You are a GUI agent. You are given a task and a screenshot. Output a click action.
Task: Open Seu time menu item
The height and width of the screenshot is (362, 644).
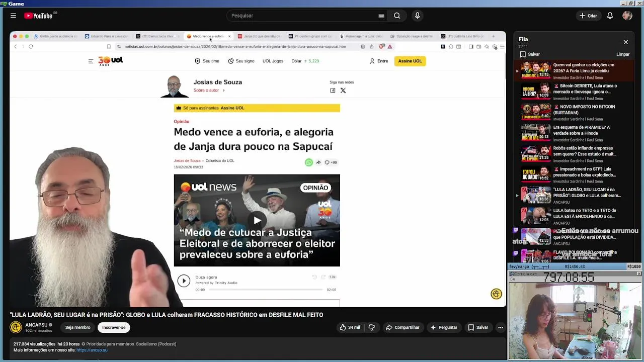click(207, 61)
